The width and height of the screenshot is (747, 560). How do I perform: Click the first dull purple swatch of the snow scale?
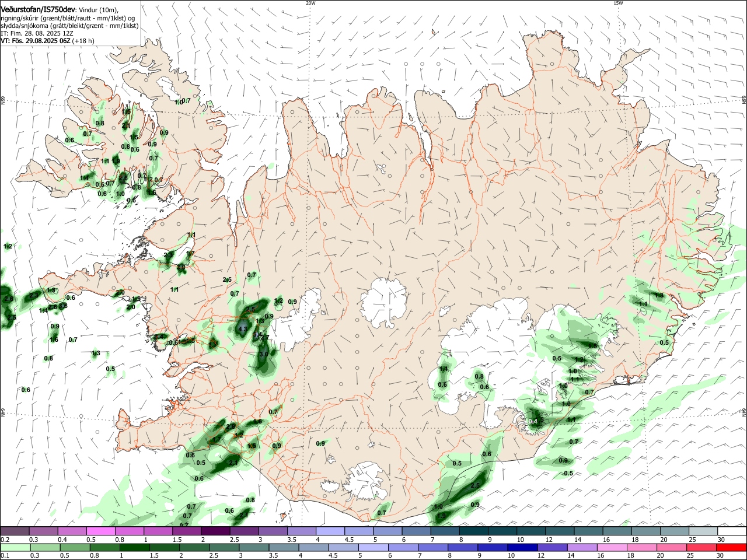pos(15,531)
